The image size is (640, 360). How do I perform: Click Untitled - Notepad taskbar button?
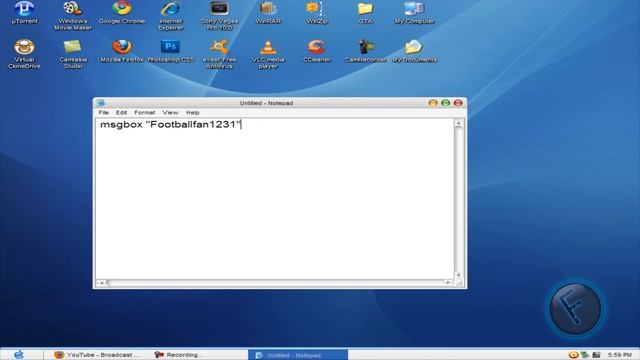click(298, 355)
